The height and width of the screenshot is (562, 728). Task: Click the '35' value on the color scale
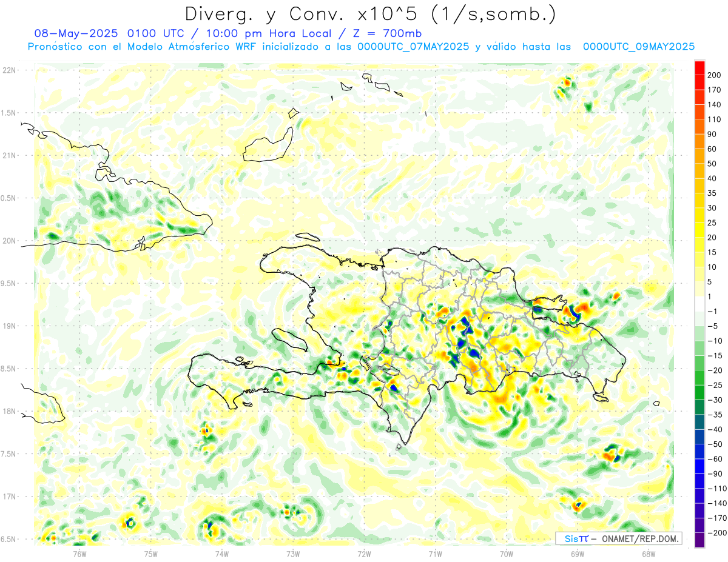(712, 193)
